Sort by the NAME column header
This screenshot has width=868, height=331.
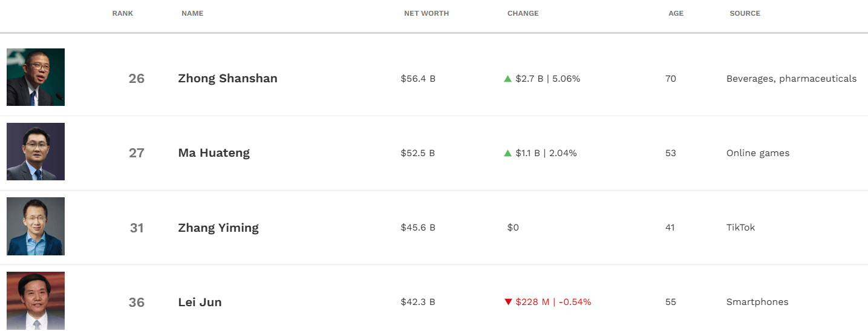192,13
